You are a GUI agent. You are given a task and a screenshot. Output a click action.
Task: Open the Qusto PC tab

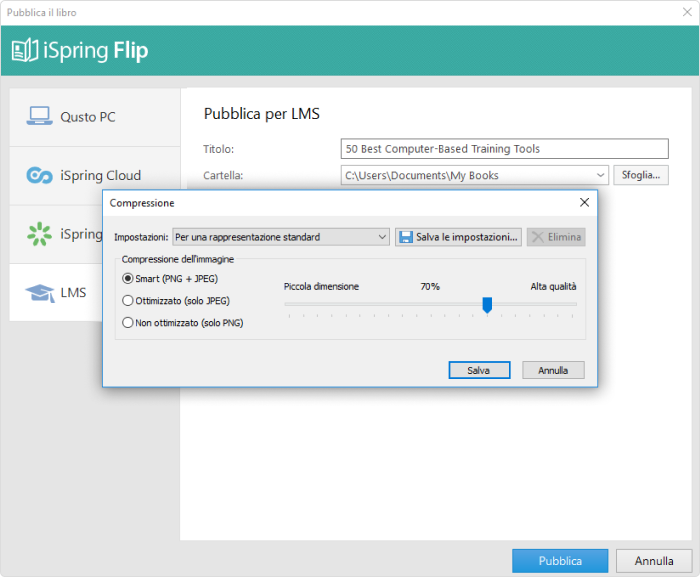point(95,117)
